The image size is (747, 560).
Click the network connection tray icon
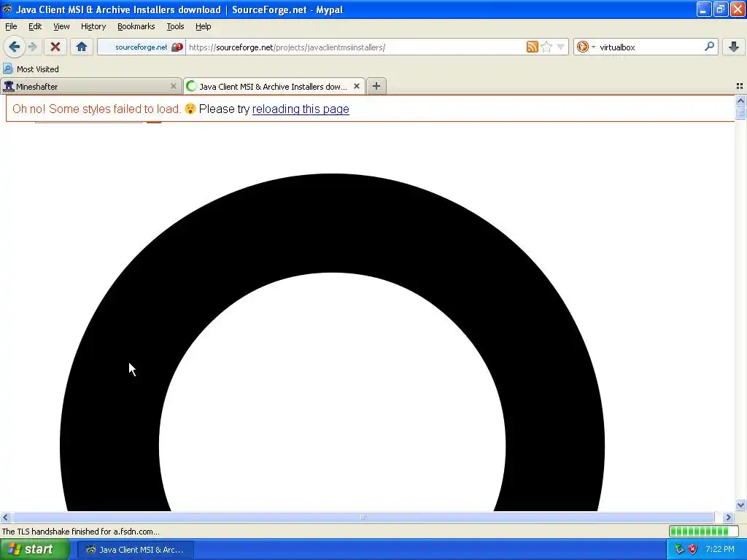click(x=679, y=549)
